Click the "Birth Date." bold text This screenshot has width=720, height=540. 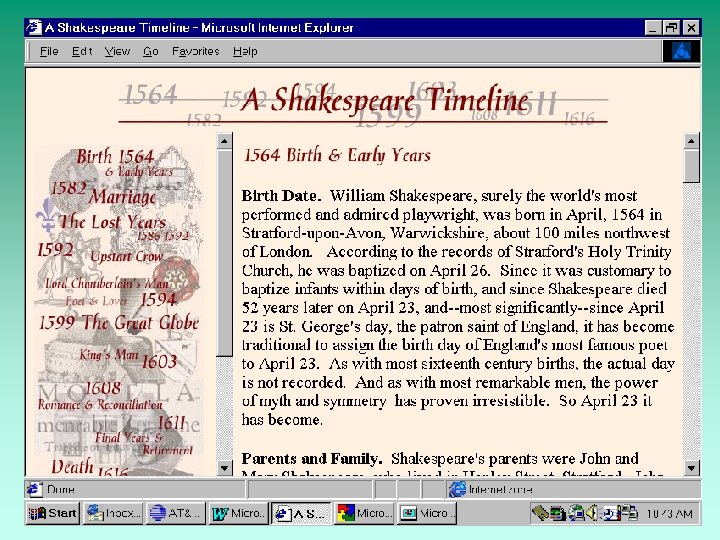(281, 196)
